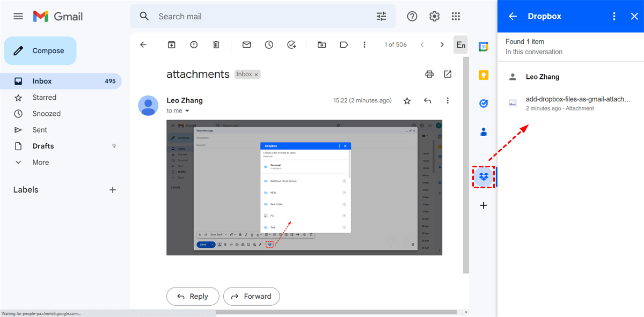Add the email to Tasks
This screenshot has height=317, width=644.
(291, 45)
